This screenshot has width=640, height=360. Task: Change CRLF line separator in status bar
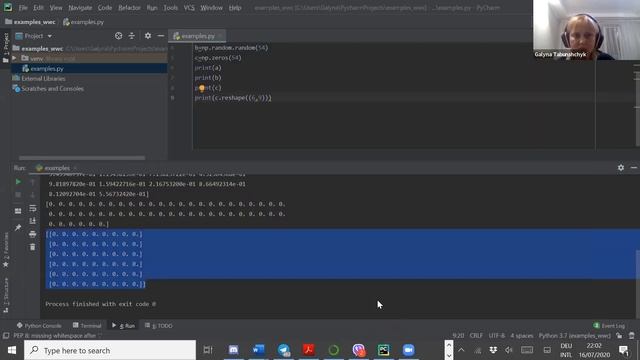[x=476, y=336]
